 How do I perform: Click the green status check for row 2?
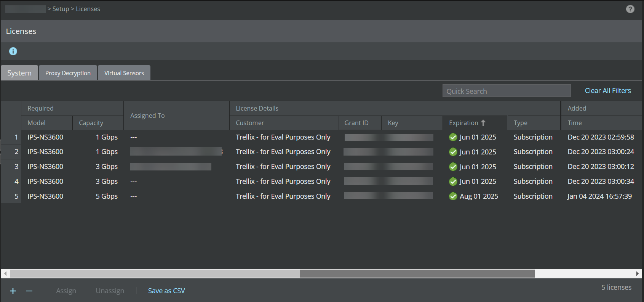click(453, 152)
